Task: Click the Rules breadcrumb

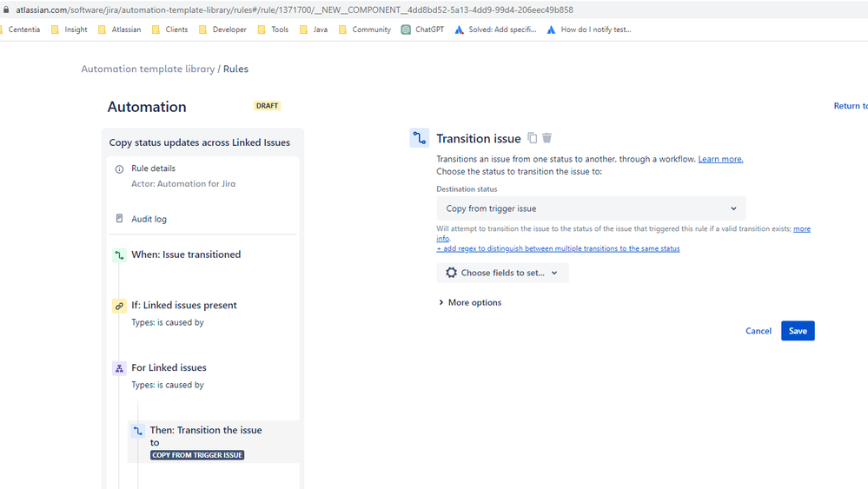Action: click(x=235, y=69)
